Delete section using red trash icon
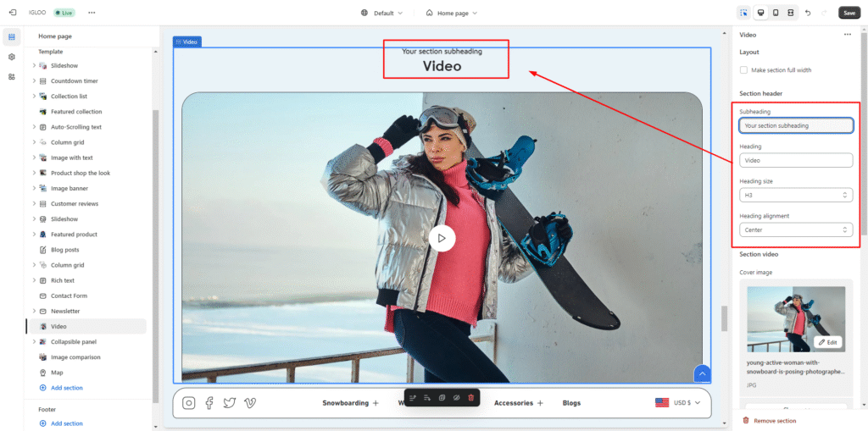The height and width of the screenshot is (431, 868). click(x=470, y=397)
